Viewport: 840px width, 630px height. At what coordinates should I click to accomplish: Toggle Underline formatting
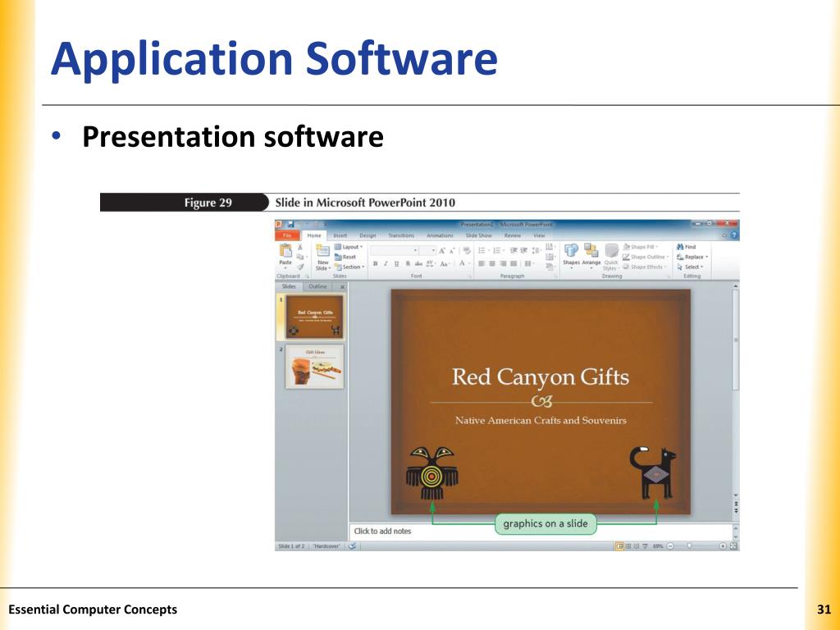click(x=396, y=263)
